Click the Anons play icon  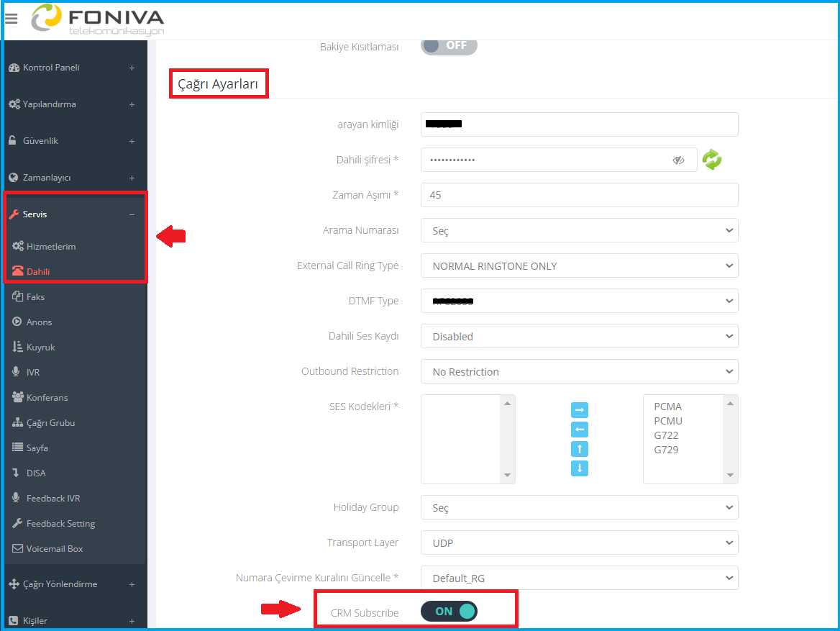pos(17,322)
